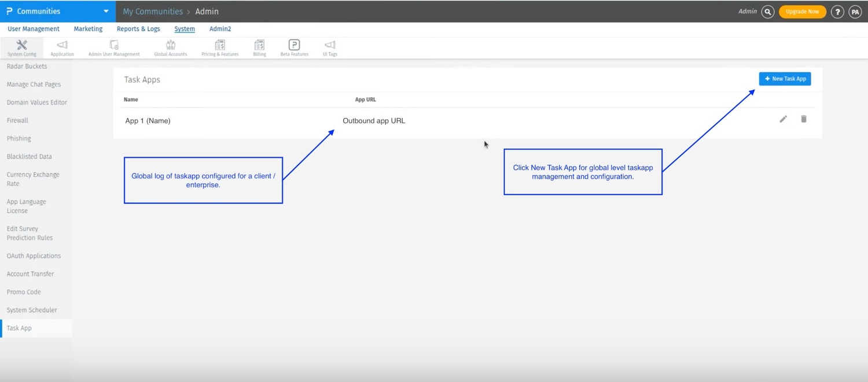This screenshot has height=382, width=868.
Task: Open Phishing in sidebar
Action: point(19,139)
